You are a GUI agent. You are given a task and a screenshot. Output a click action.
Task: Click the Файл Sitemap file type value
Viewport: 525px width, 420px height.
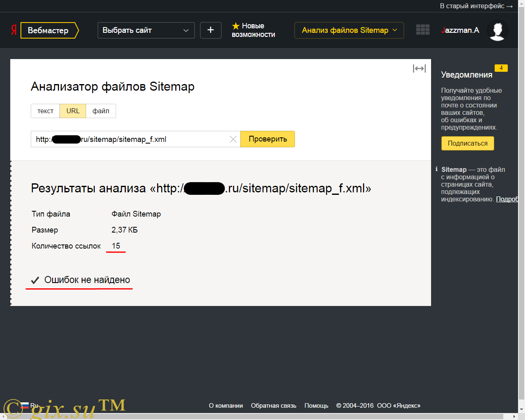pos(136,214)
